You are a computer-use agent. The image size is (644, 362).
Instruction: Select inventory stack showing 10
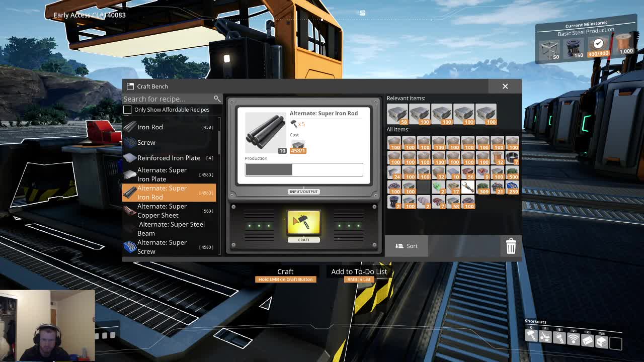click(453, 172)
